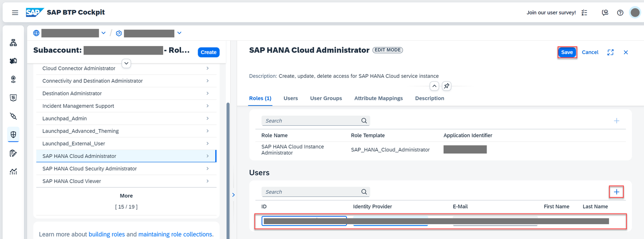Switch to the User Groups tab
The height and width of the screenshot is (239, 644).
[x=326, y=98]
